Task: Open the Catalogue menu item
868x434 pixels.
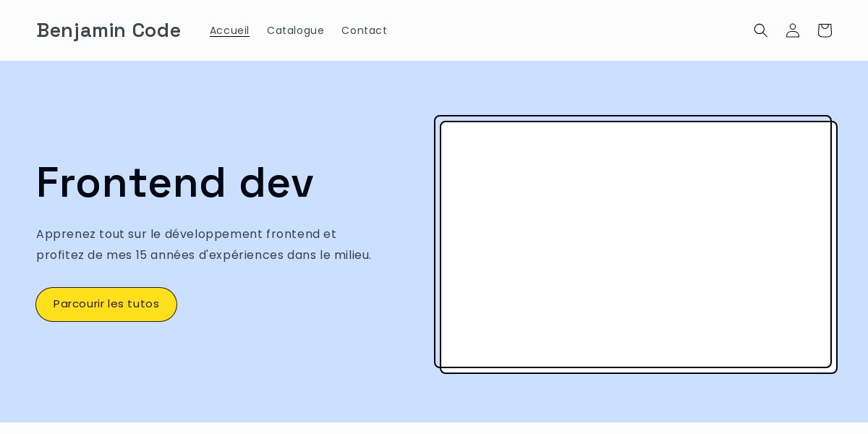Action: (295, 30)
